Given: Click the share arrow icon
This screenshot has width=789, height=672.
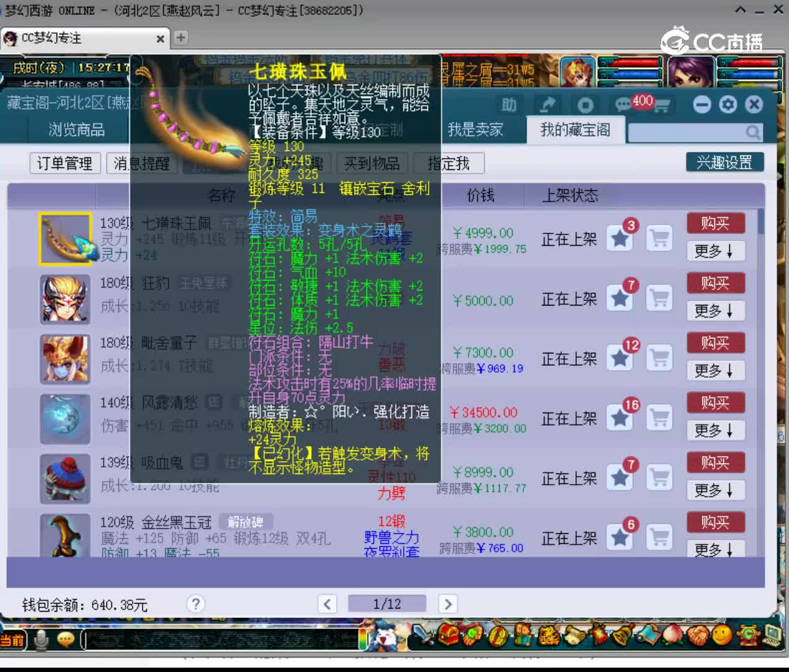Looking at the screenshot, I should tap(548, 105).
